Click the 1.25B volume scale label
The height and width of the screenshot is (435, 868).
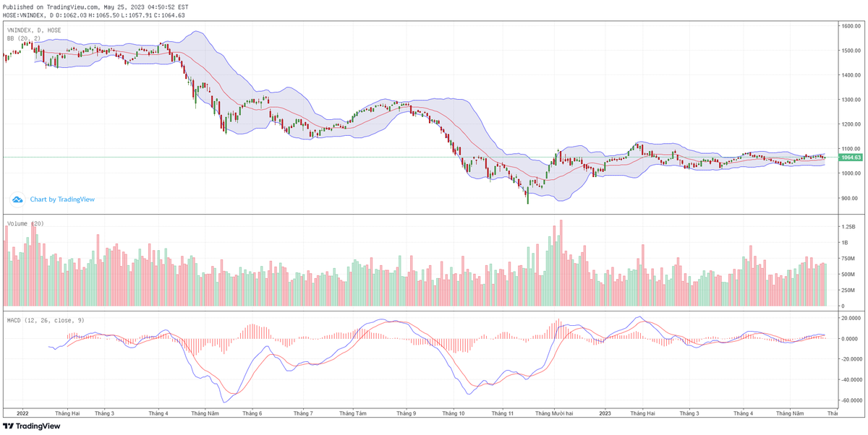847,226
